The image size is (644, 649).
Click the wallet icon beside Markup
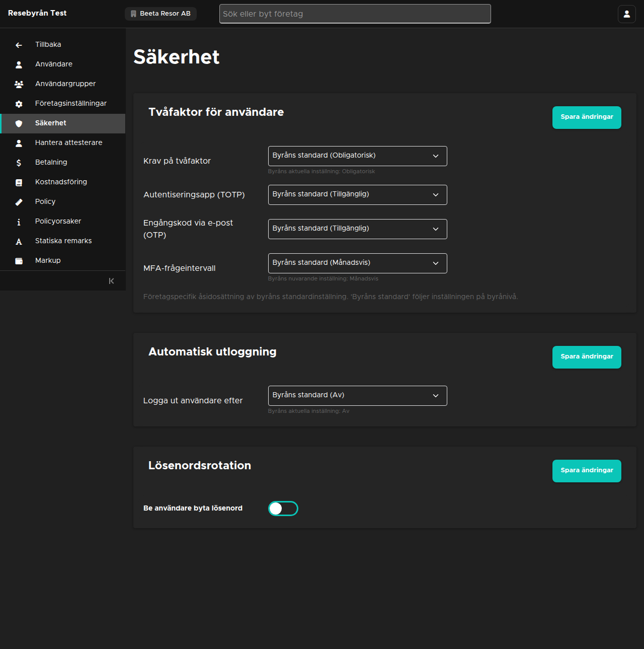click(19, 261)
